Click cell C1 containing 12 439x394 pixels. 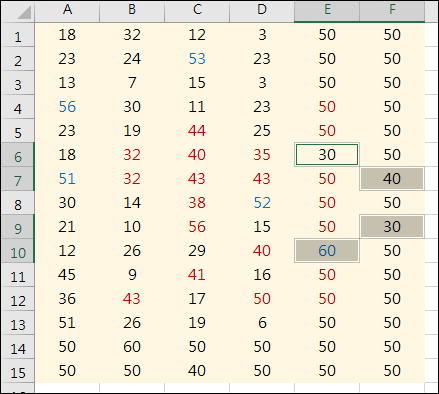(x=197, y=35)
